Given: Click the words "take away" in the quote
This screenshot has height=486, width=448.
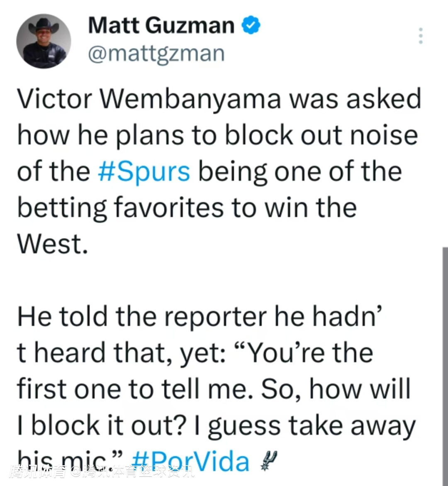Looking at the screenshot, I should point(352,426).
